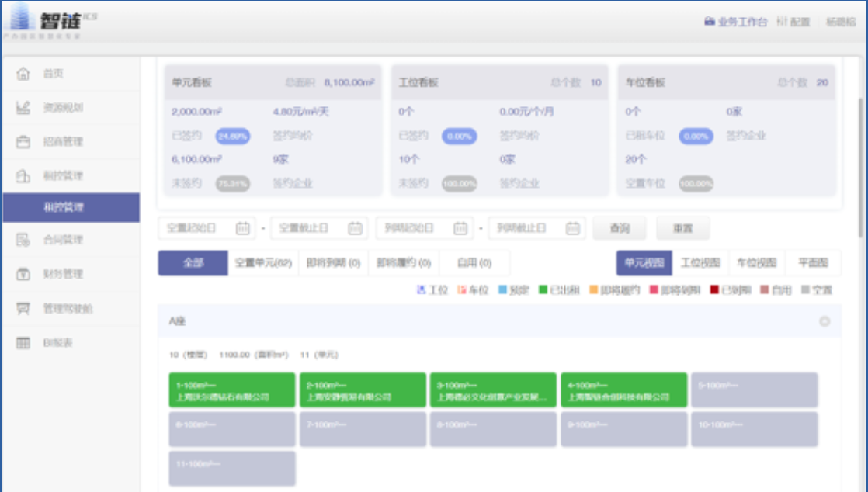Switch to 车位视图 view
Screen dimensions: 868x492
coord(757,263)
